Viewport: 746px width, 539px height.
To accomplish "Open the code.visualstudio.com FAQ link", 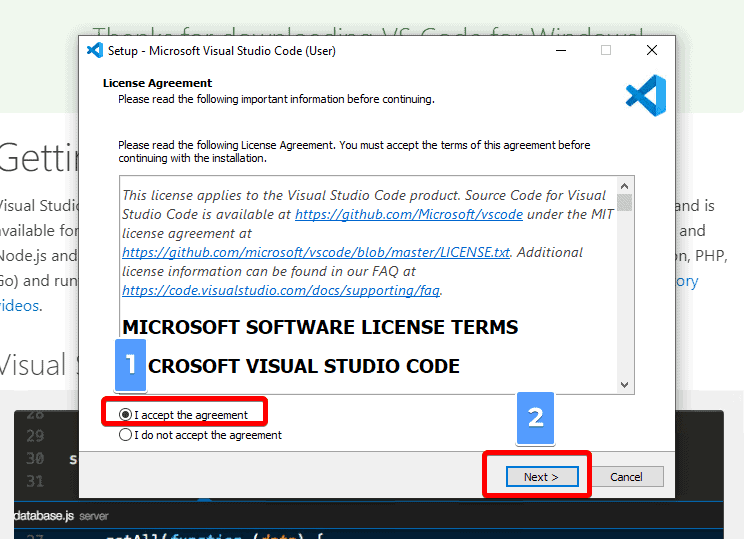I will pos(281,291).
